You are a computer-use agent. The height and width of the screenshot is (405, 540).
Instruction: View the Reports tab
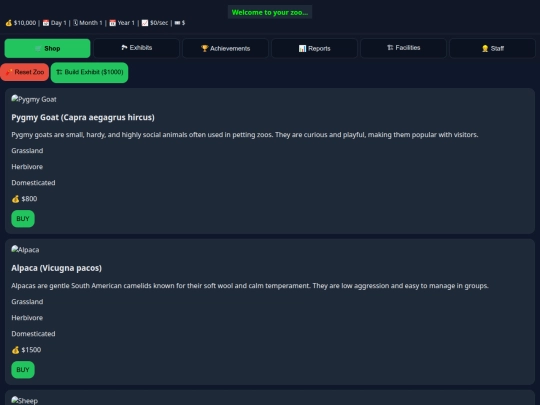coord(314,48)
